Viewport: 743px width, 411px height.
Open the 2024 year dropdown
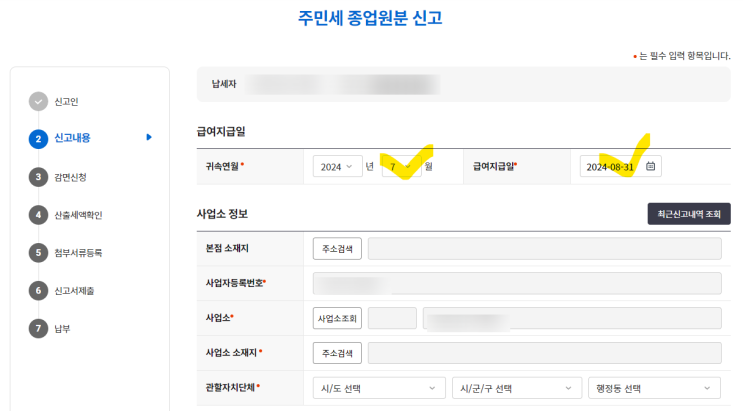337,167
